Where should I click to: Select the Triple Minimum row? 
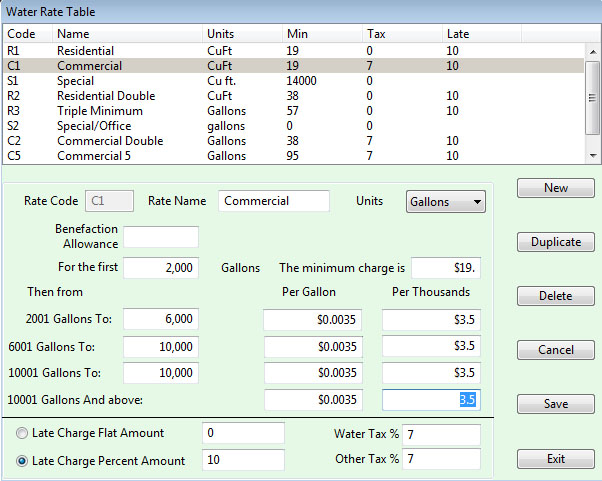click(294, 111)
